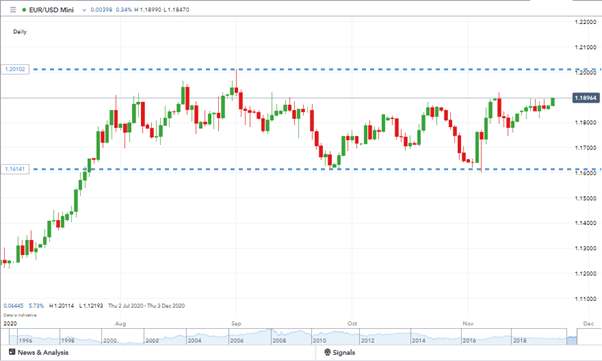The image size is (602, 361).
Task: Click 2004 in the history navigator
Action: pos(194,341)
